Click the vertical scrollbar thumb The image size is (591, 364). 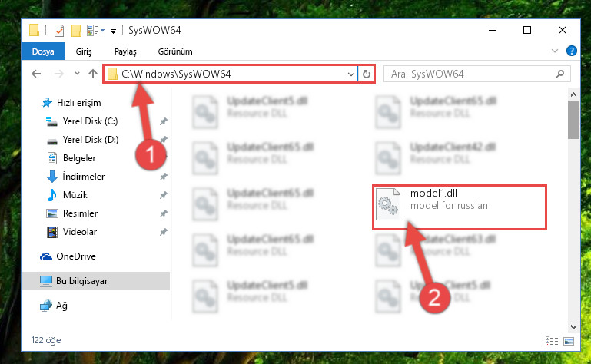tap(573, 120)
